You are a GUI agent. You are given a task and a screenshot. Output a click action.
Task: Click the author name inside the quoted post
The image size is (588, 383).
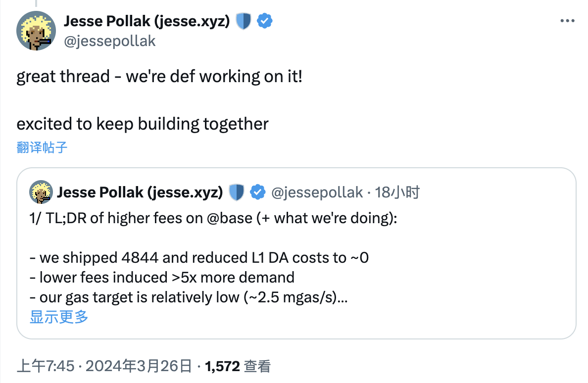140,192
